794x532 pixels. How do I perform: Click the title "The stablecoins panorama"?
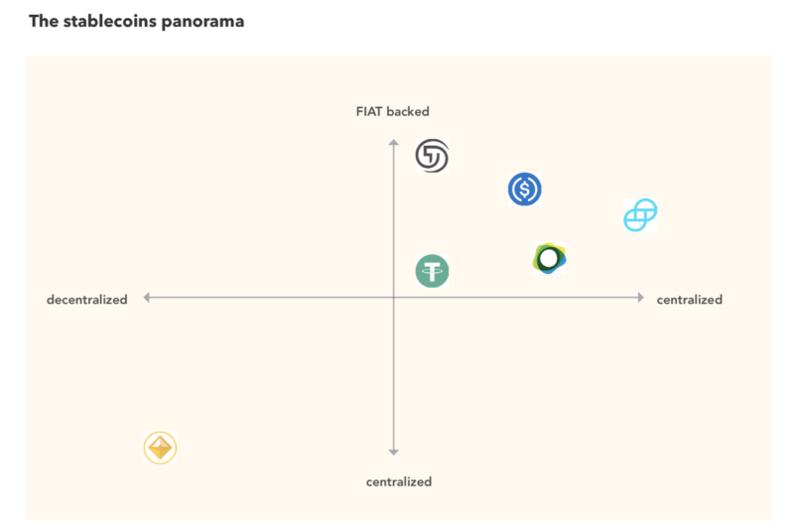coord(136,21)
